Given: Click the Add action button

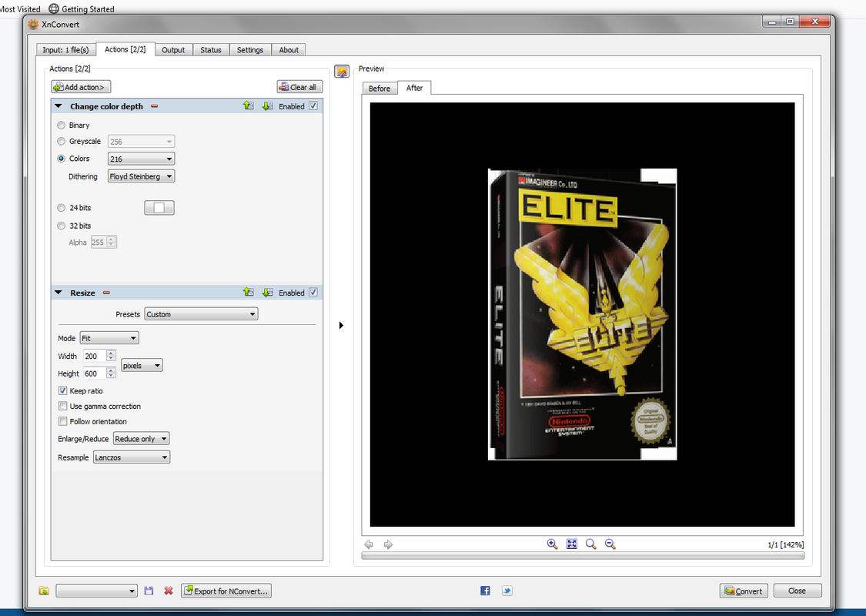Looking at the screenshot, I should pyautogui.click(x=81, y=87).
